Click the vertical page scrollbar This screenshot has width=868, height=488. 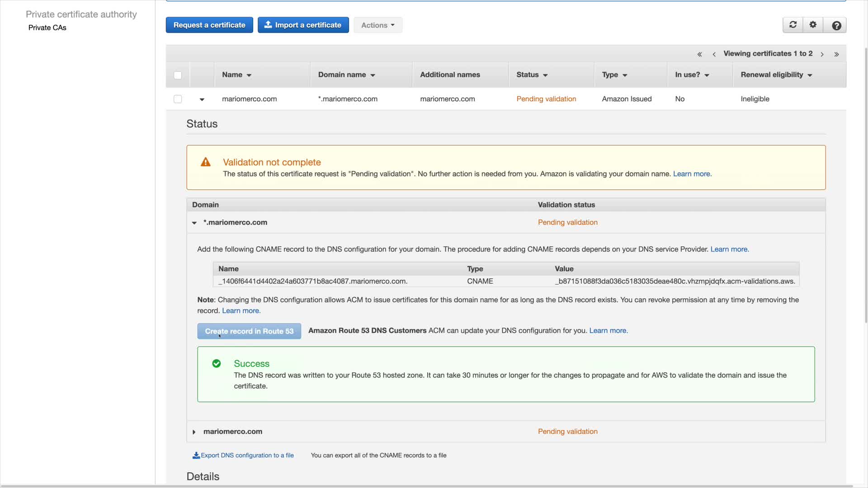click(865, 181)
